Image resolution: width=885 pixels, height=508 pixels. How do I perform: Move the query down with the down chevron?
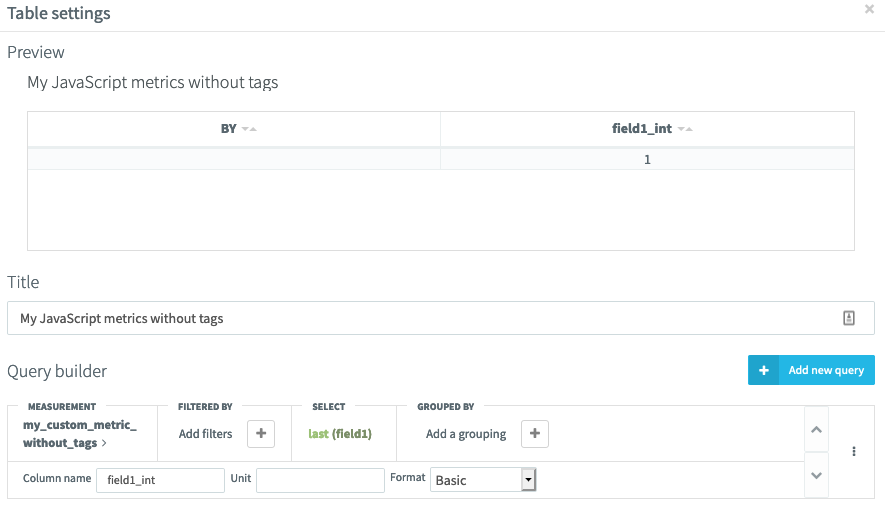tap(817, 475)
